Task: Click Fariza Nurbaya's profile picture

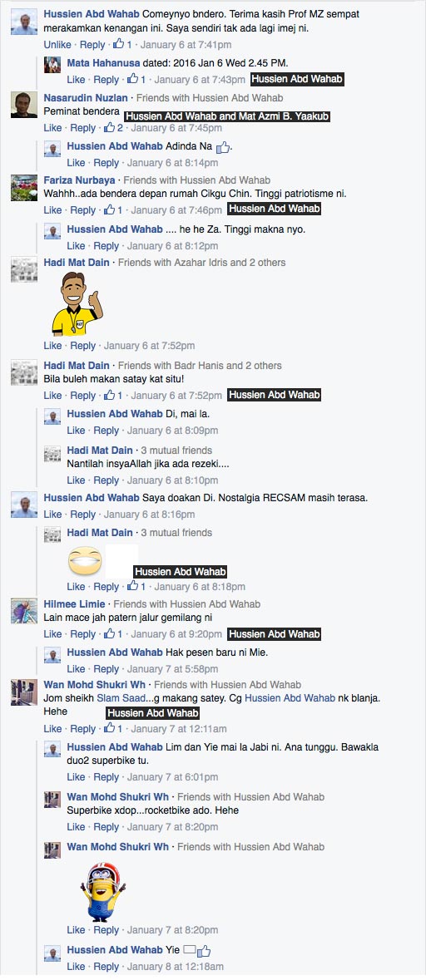Action: (x=24, y=188)
